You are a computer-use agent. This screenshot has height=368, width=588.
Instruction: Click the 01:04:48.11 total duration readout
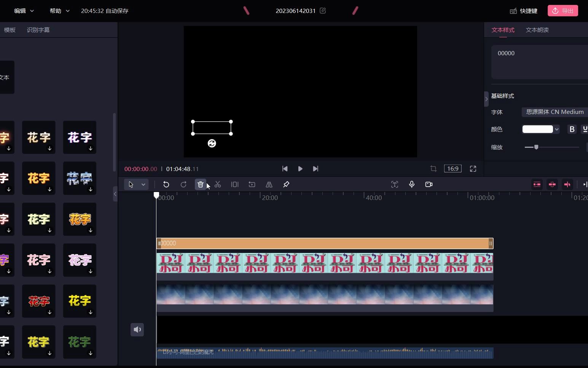(x=182, y=169)
